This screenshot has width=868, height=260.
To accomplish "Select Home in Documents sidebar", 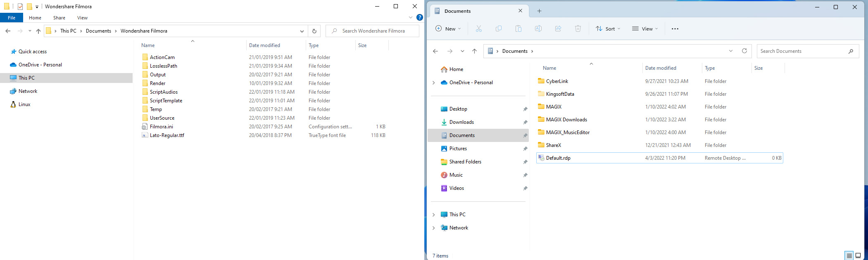I will [x=456, y=69].
